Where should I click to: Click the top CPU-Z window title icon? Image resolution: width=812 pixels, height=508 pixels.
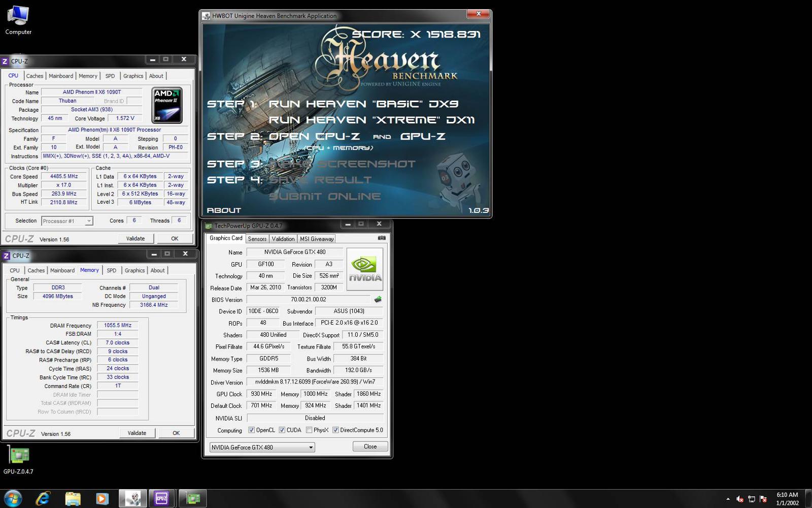(x=5, y=61)
